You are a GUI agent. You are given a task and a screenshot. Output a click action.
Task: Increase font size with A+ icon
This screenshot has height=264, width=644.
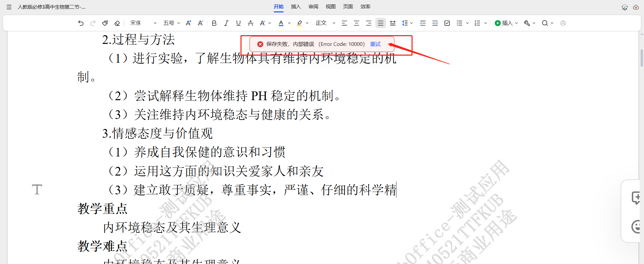[189, 23]
